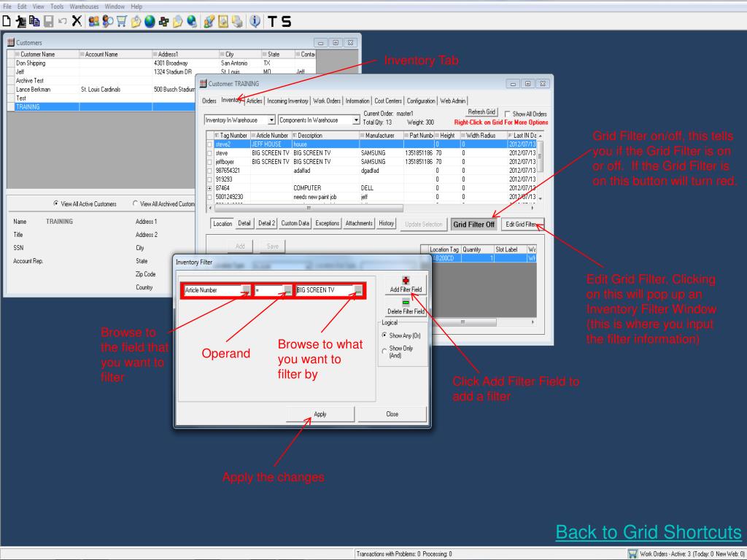Click the Undo arrow toolbar icon
The height and width of the screenshot is (560, 747).
[x=63, y=21]
